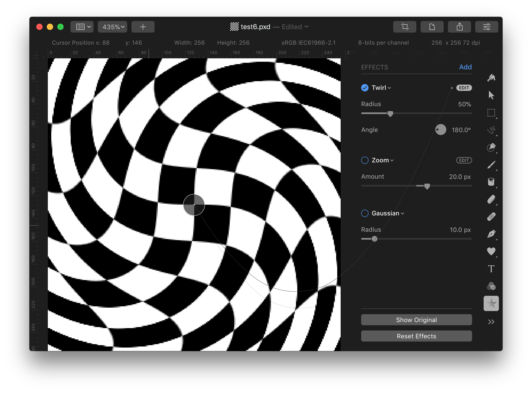532x393 pixels.
Task: Click the Crop toolbar button
Action: 405,27
